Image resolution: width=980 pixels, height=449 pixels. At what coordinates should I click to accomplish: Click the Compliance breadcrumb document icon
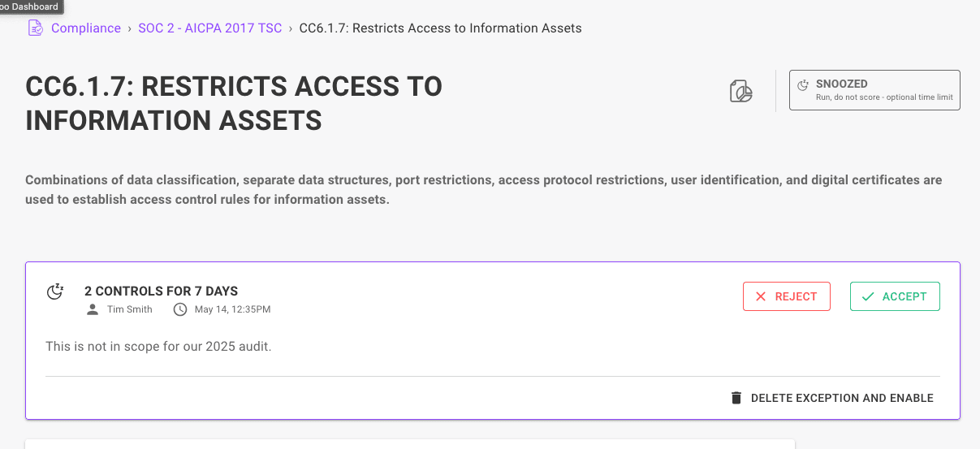(35, 28)
